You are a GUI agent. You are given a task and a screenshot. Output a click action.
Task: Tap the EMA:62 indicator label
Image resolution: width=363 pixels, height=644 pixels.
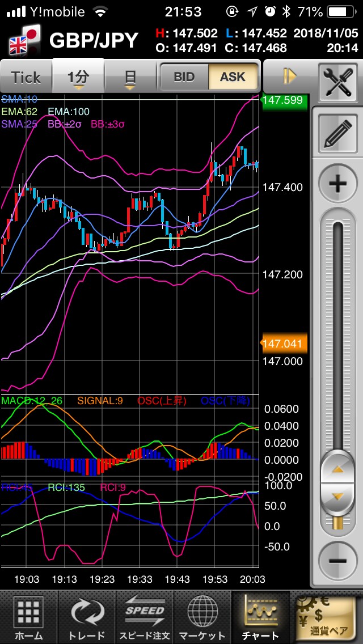click(x=20, y=112)
